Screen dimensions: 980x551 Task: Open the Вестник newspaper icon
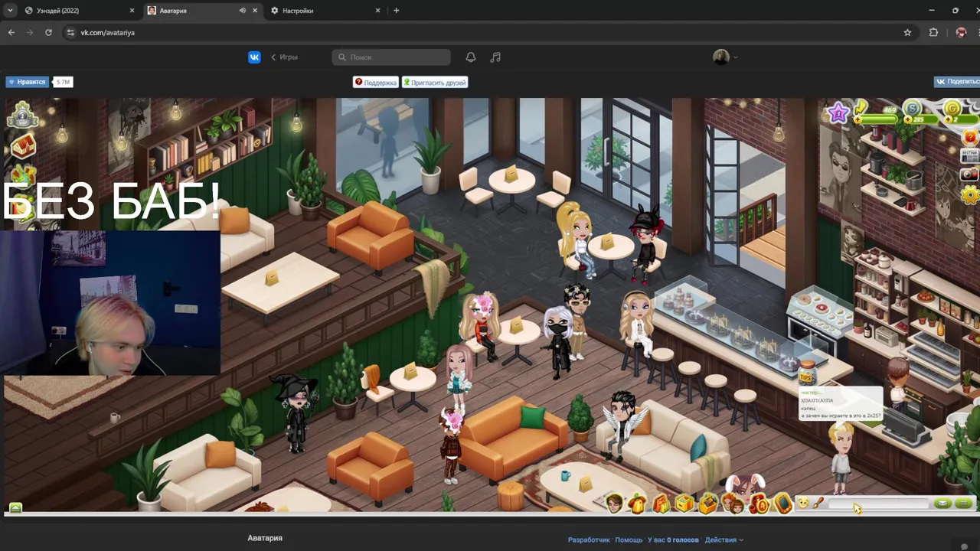970,155
